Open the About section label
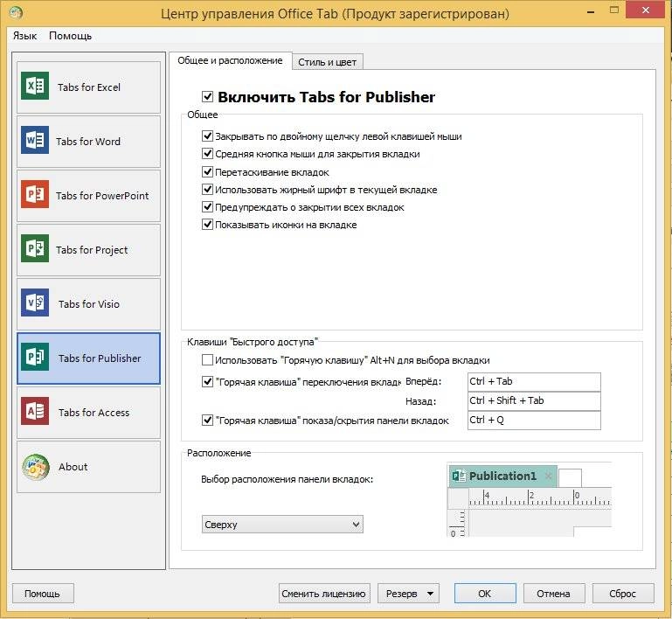 click(x=73, y=466)
